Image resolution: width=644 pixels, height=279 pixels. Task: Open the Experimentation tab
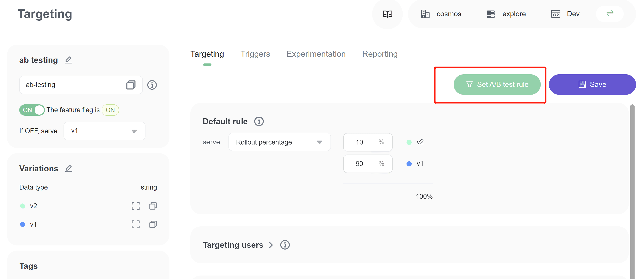(x=316, y=54)
